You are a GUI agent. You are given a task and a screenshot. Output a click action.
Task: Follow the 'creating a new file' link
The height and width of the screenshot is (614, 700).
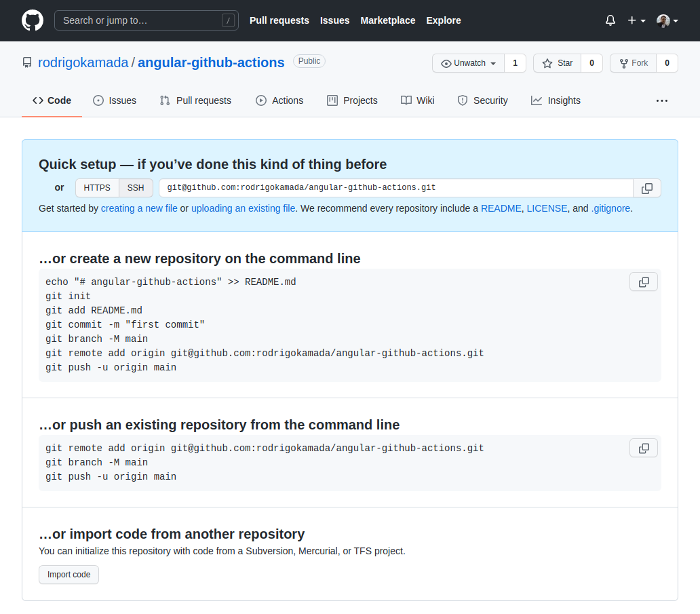click(139, 208)
